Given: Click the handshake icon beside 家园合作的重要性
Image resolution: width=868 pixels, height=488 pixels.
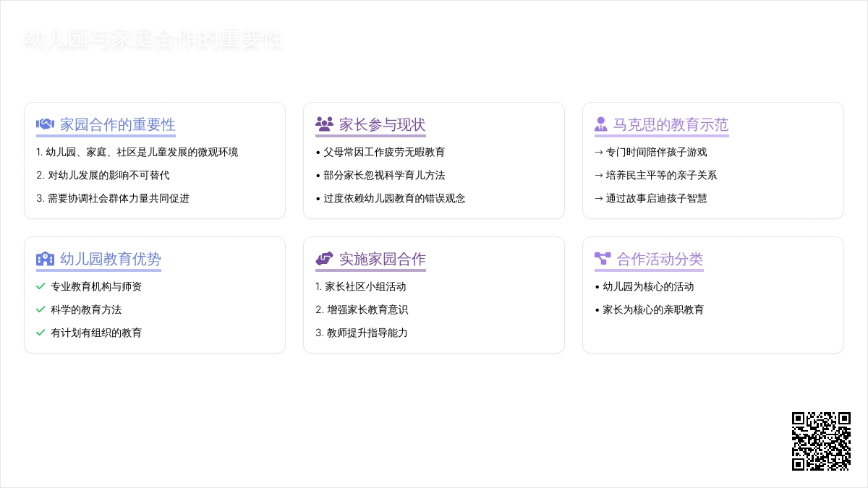Looking at the screenshot, I should pyautogui.click(x=45, y=124).
